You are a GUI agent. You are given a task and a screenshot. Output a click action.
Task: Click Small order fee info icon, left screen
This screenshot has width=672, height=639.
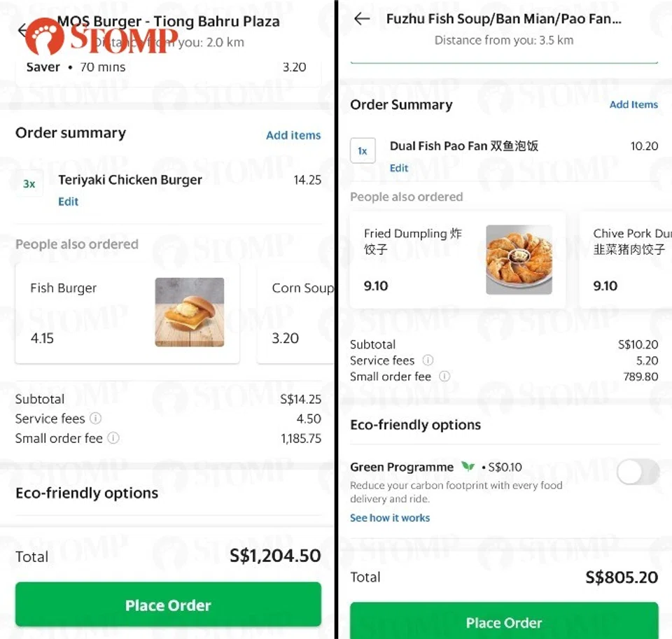[x=113, y=438]
